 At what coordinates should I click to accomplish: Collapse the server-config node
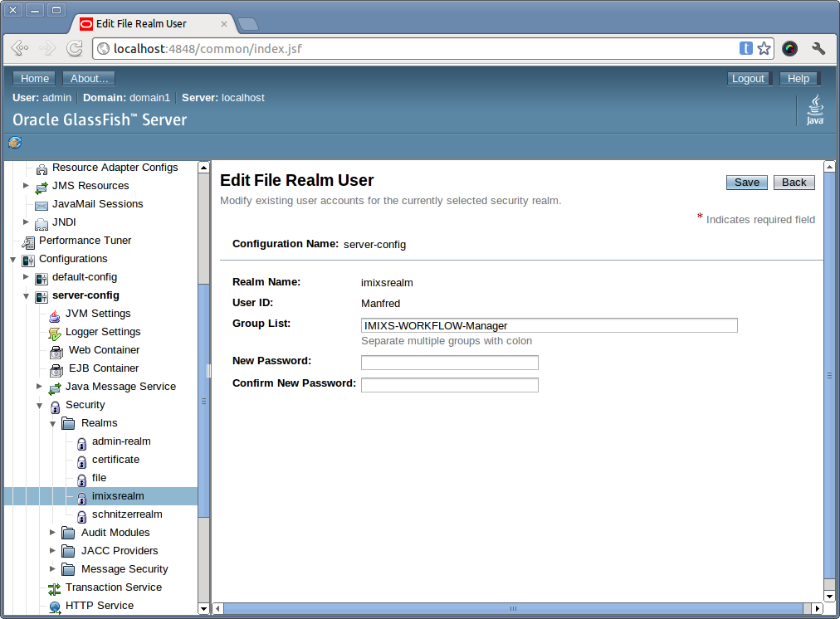26,296
